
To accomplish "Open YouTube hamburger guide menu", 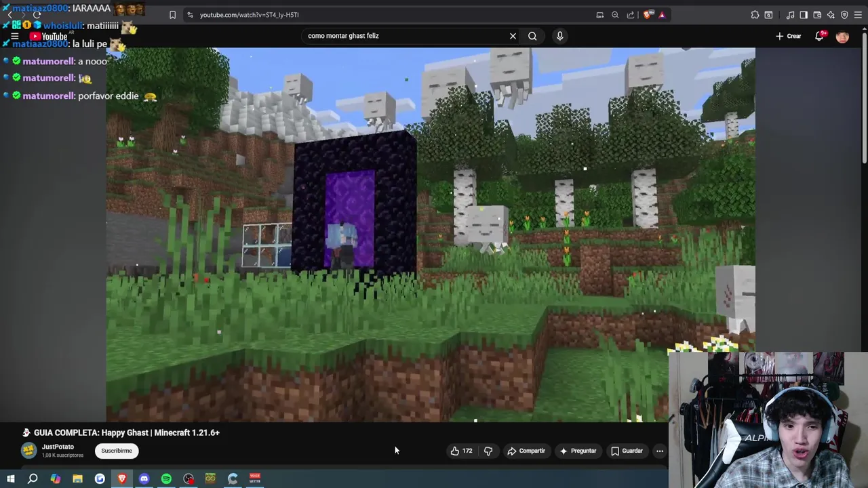I will (x=14, y=36).
